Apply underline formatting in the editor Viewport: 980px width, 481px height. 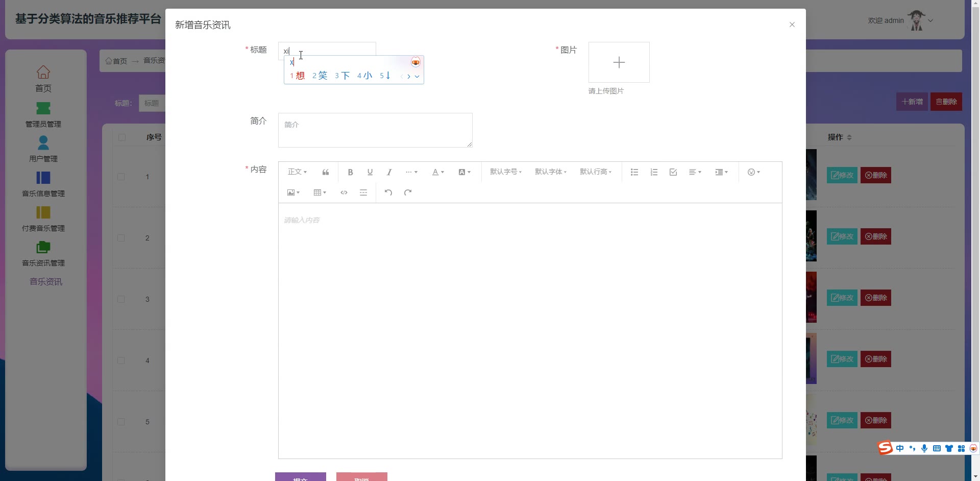370,172
